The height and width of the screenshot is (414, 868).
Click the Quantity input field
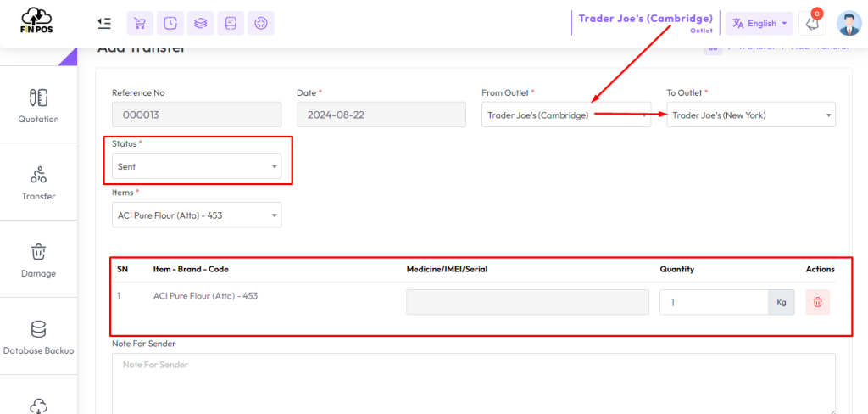714,302
